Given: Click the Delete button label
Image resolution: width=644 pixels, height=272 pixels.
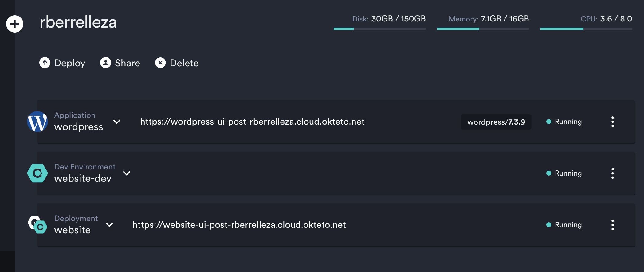Looking at the screenshot, I should [x=184, y=63].
